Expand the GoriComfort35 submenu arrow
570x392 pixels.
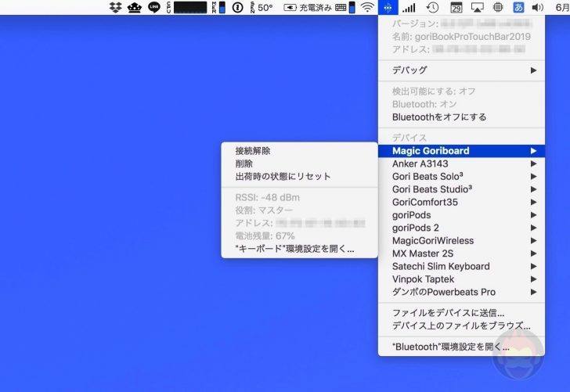pos(533,203)
